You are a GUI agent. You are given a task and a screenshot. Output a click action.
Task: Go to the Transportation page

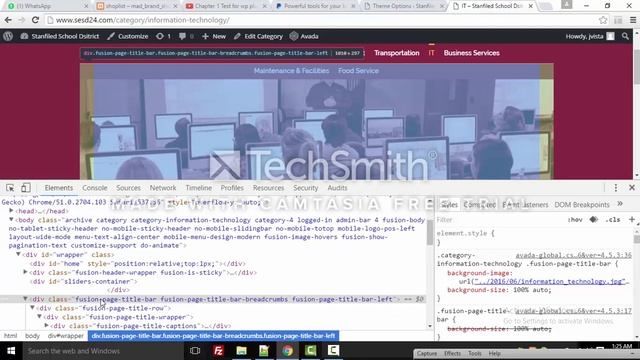pos(397,53)
